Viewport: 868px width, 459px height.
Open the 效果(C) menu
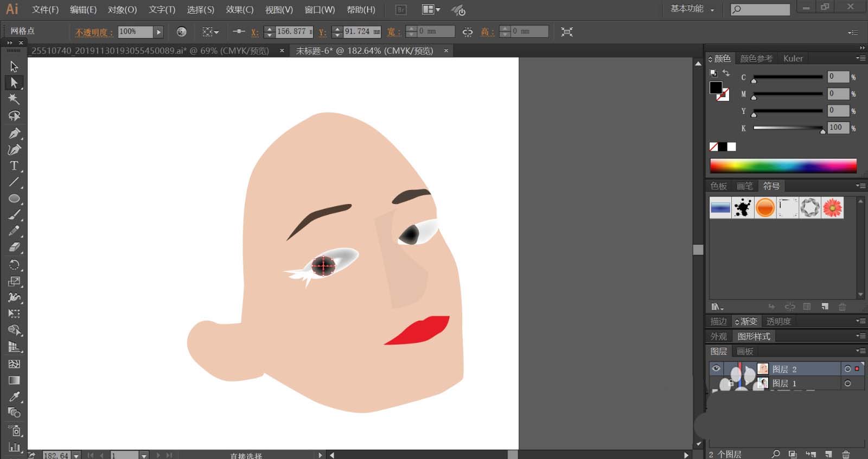pos(240,10)
